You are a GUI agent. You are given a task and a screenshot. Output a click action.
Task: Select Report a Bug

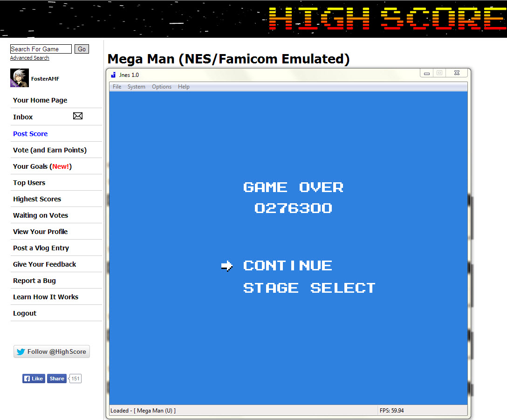tap(34, 281)
